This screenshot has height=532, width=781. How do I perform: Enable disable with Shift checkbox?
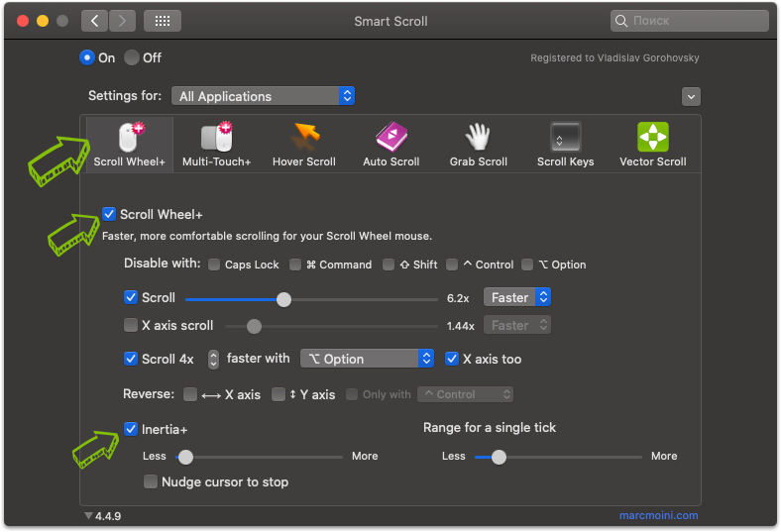coord(389,265)
